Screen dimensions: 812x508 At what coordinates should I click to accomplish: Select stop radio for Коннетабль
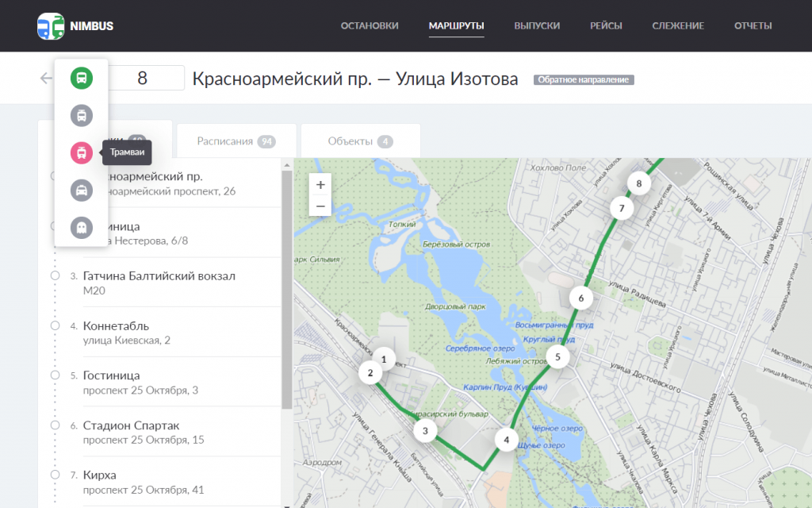(55, 325)
